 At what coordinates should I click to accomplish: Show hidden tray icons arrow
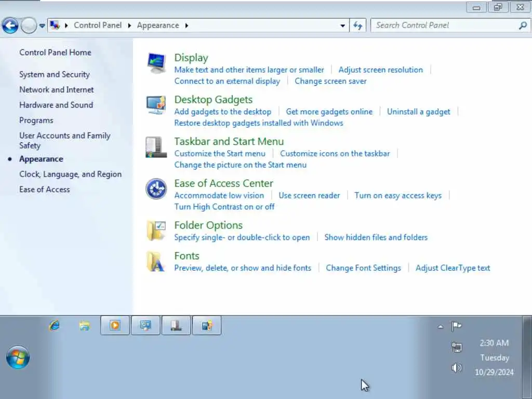pyautogui.click(x=441, y=327)
